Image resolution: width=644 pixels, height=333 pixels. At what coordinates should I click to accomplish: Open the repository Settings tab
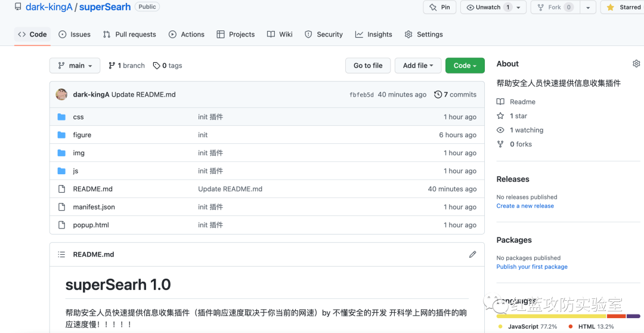pos(424,35)
